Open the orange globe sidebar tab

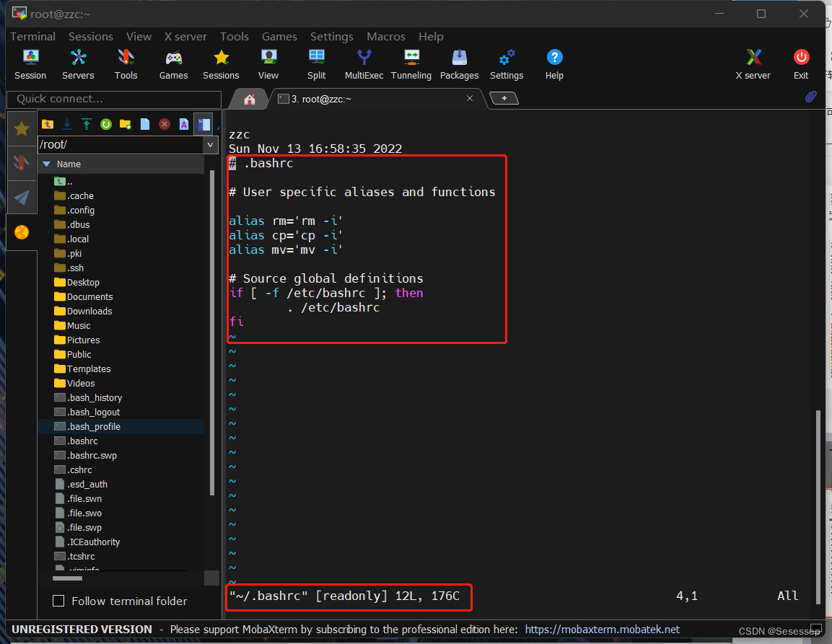coord(22,232)
